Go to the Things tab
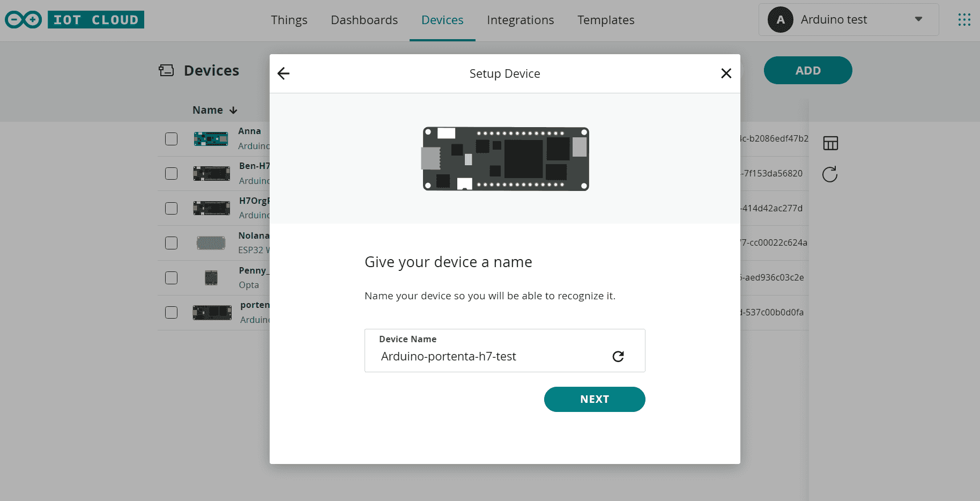This screenshot has height=501, width=980. coord(289,20)
